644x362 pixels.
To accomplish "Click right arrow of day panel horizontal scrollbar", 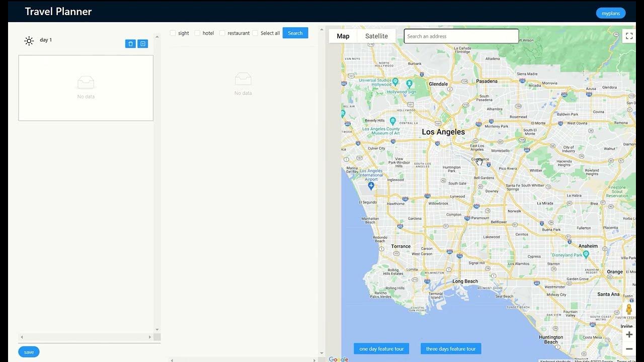I will [150, 337].
